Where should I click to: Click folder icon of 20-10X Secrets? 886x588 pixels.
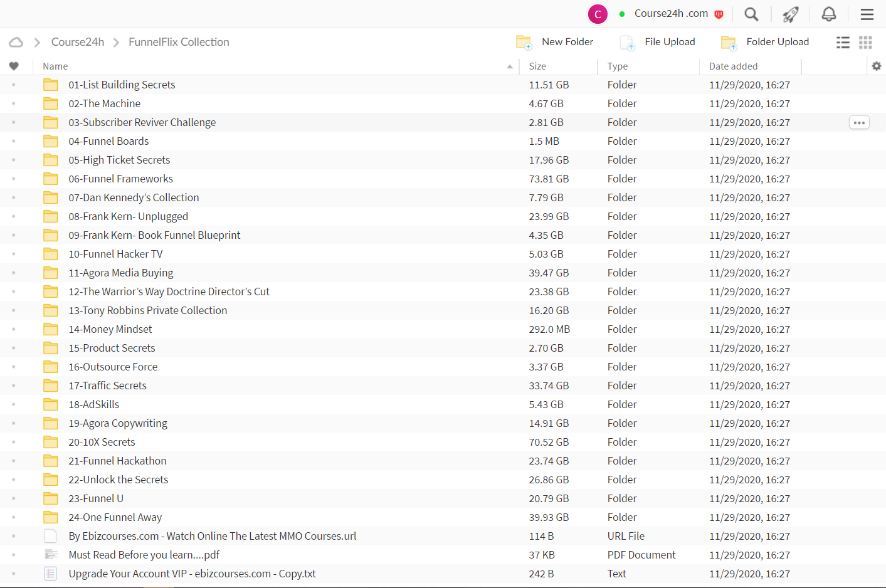click(x=51, y=442)
